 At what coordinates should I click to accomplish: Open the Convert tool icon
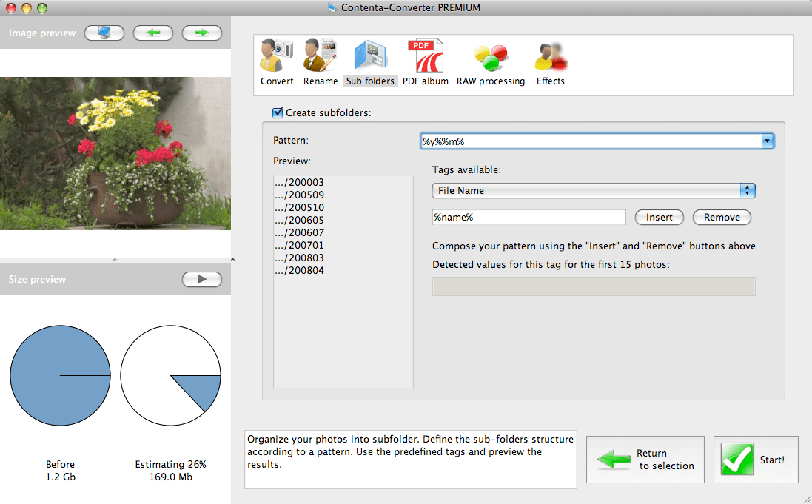pos(277,62)
